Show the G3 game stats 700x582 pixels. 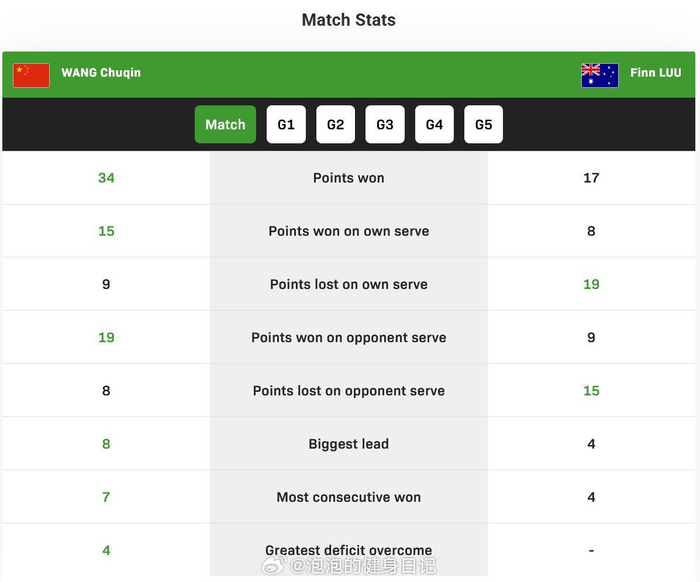[x=385, y=125]
